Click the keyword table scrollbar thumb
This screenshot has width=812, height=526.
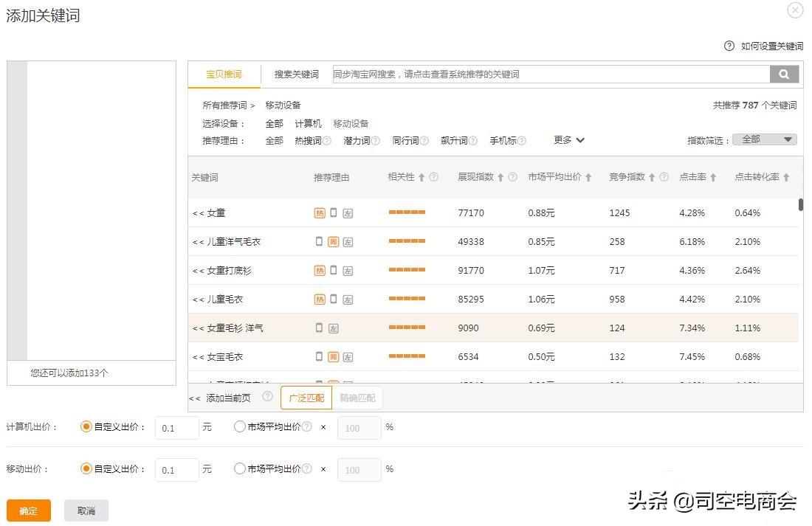pos(801,204)
